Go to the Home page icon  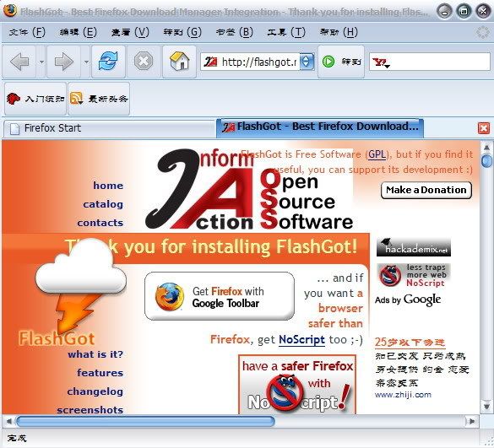click(179, 61)
